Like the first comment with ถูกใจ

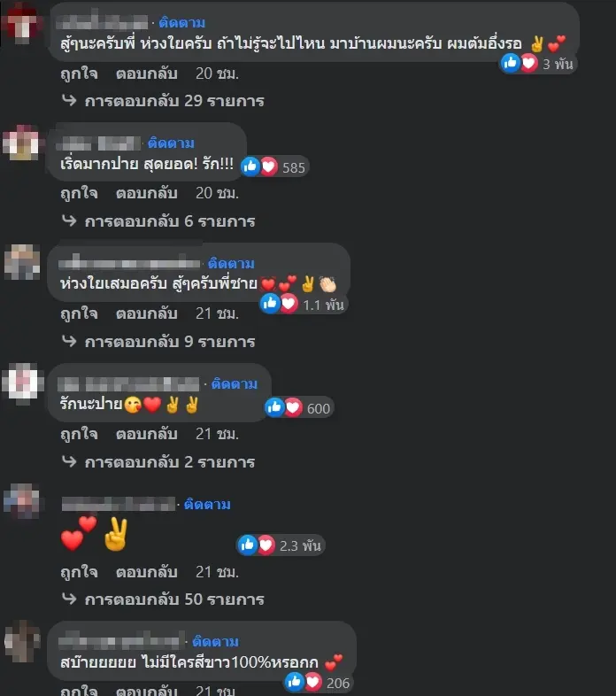[x=79, y=73]
